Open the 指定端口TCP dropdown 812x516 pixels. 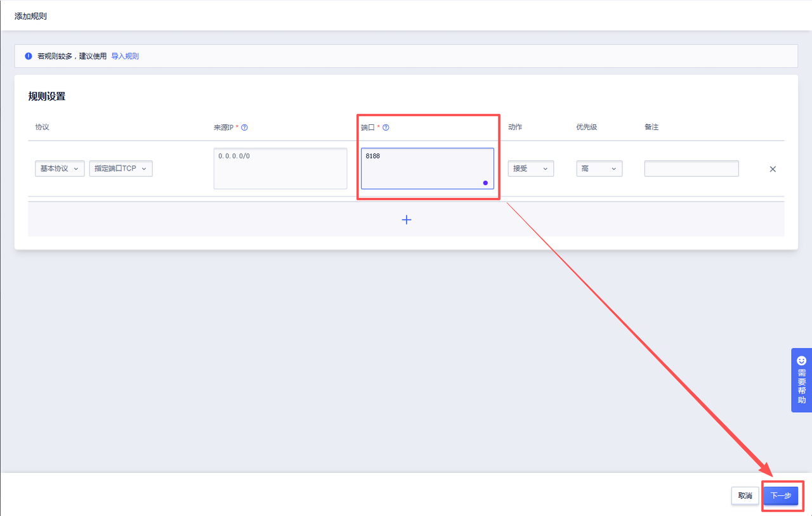[121, 169]
